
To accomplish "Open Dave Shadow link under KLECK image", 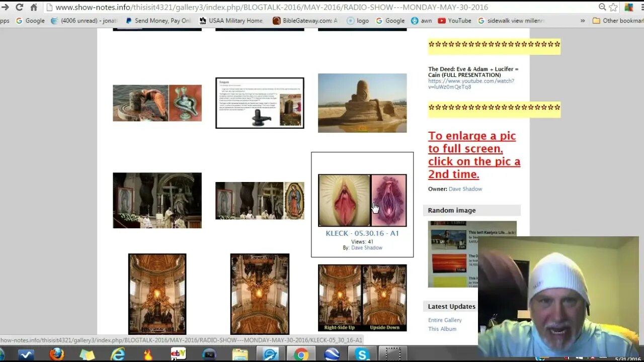I will point(367,248).
